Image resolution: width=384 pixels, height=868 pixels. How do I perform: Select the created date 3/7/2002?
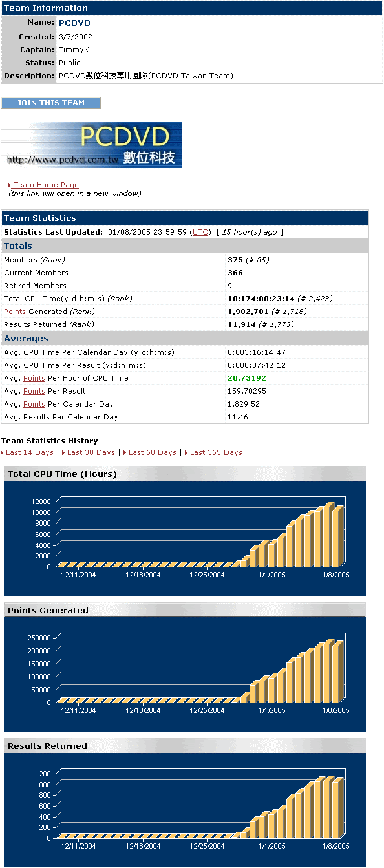[x=76, y=37]
